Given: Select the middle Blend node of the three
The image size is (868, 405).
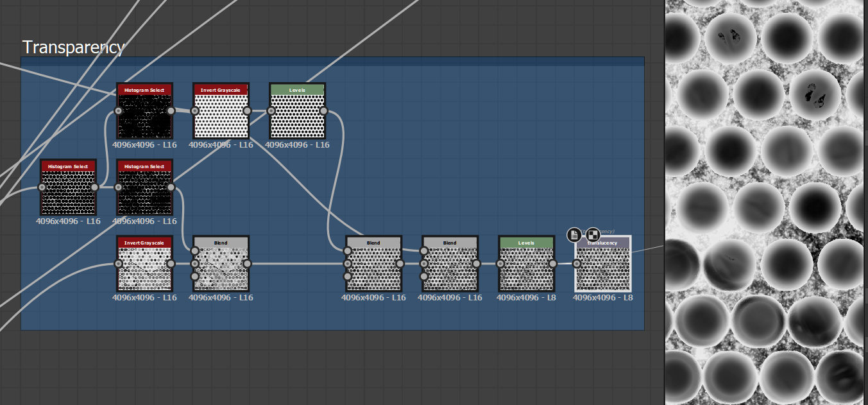Looking at the screenshot, I should (x=374, y=264).
